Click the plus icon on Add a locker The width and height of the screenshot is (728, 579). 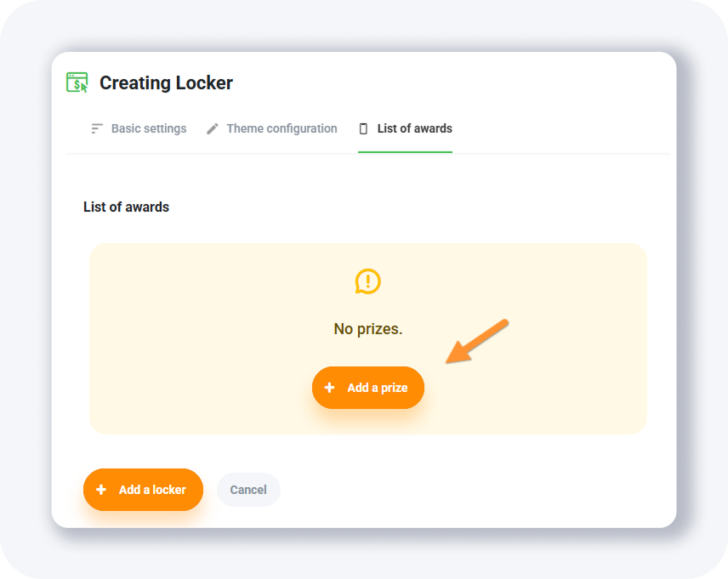(101, 490)
